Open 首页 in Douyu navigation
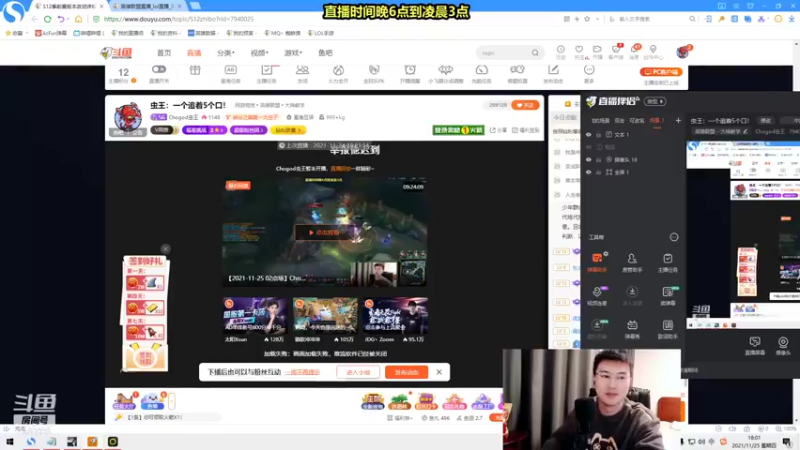 (x=164, y=53)
